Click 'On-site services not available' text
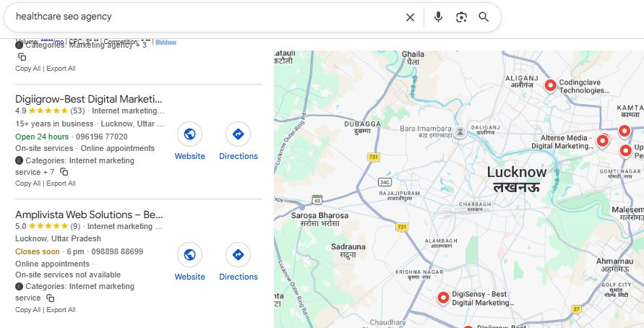This screenshot has height=328, width=644. tap(68, 275)
